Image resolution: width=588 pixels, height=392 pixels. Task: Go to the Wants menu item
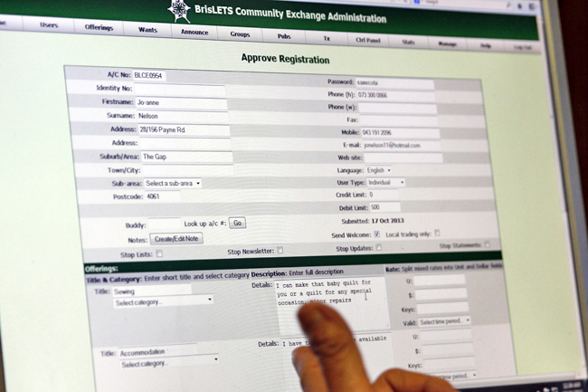(147, 30)
